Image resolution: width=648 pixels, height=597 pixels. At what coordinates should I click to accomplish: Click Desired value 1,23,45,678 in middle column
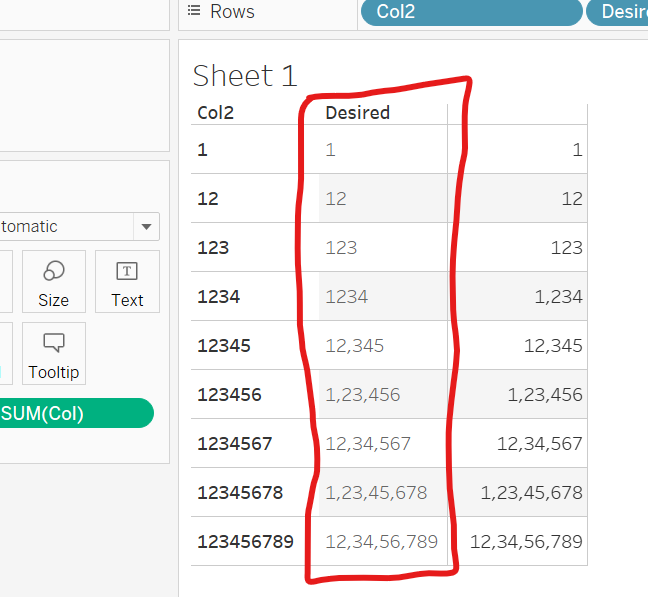(376, 492)
